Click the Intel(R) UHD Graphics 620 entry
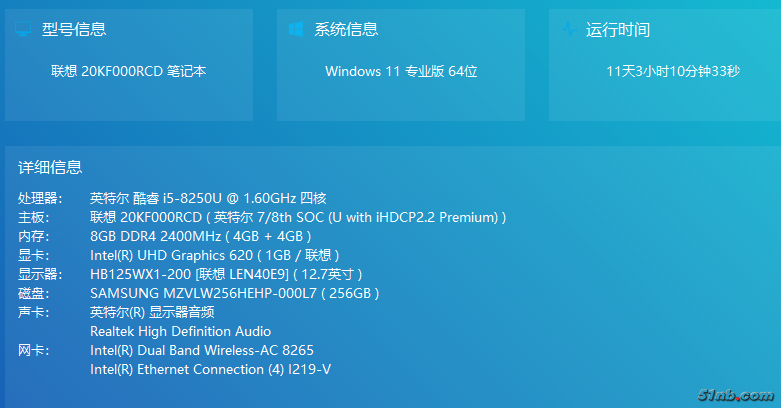The height and width of the screenshot is (408, 781). pyautogui.click(x=214, y=255)
